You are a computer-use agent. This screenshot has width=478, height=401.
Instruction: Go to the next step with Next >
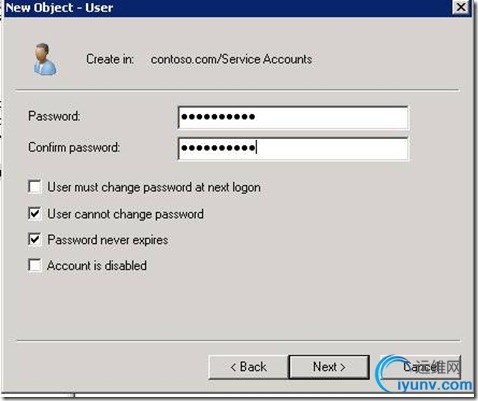pos(329,367)
